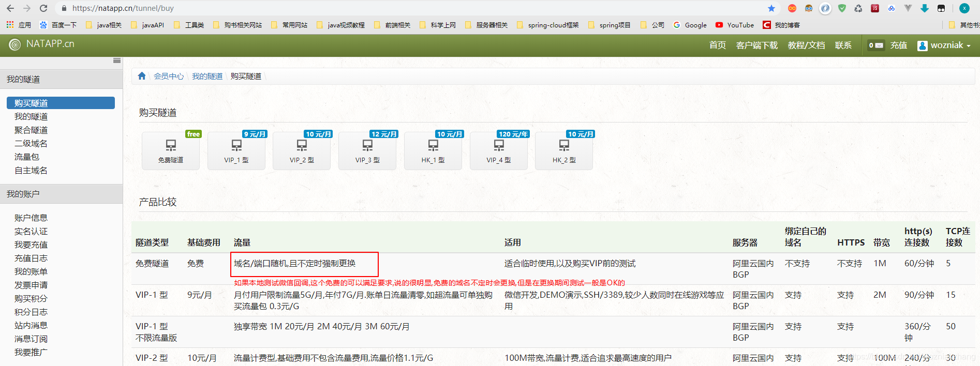
Task: Select the VIP_4 型 tunnel card
Action: pyautogui.click(x=499, y=150)
